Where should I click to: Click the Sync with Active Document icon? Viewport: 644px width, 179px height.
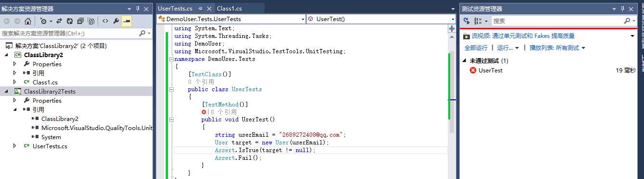point(59,21)
